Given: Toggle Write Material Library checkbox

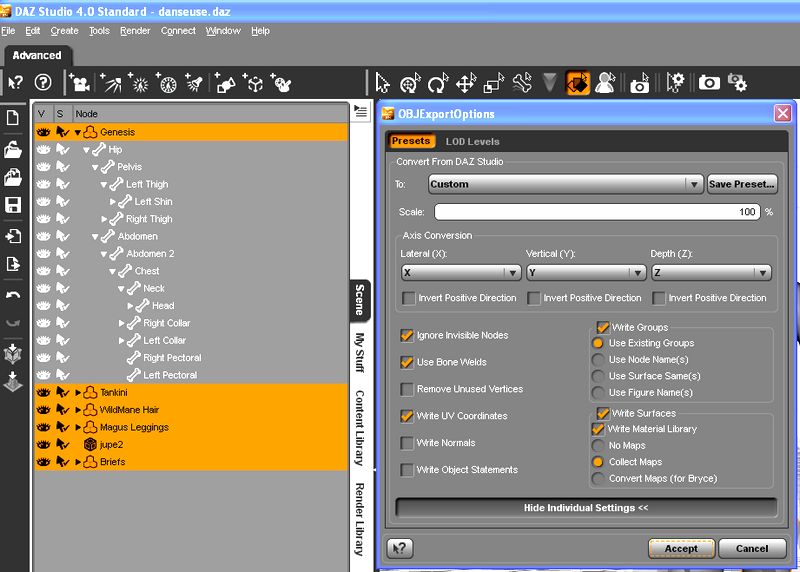Looking at the screenshot, I should pyautogui.click(x=598, y=429).
